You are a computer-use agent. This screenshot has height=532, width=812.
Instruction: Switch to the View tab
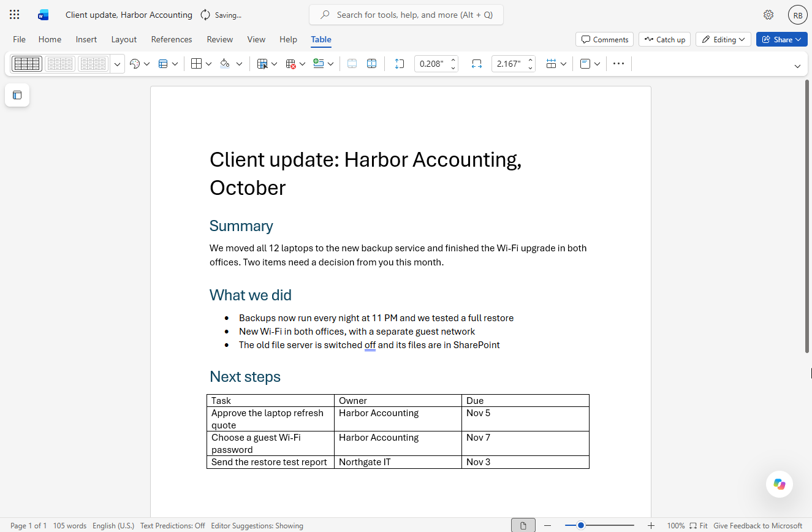click(256, 39)
